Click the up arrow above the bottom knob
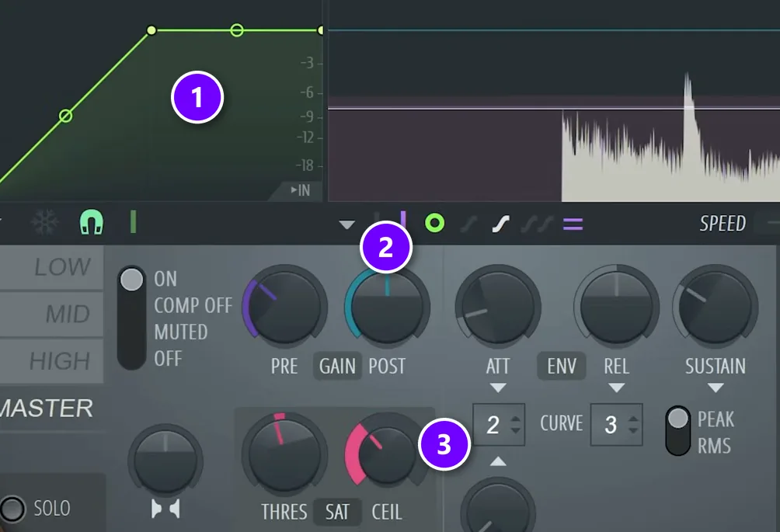The image size is (780, 532). click(x=498, y=462)
